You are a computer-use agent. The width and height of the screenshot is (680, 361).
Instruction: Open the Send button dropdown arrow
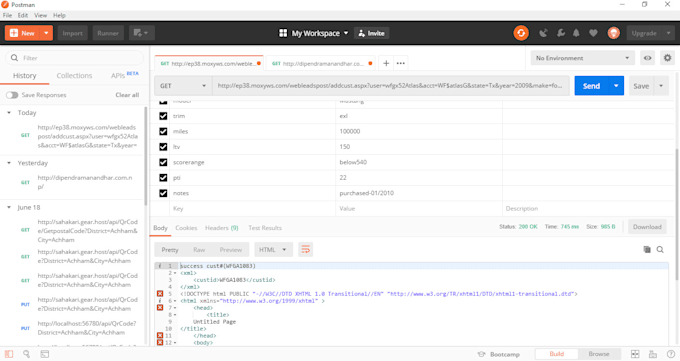pyautogui.click(x=616, y=86)
